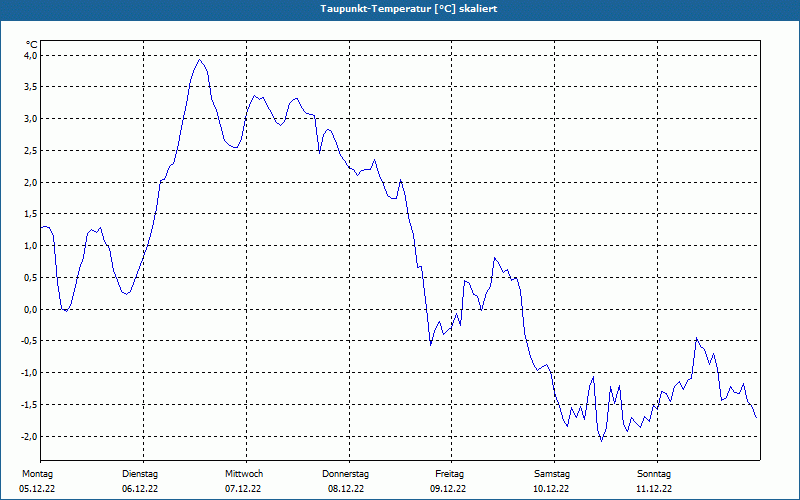The image size is (800, 500).
Task: Select the 1,0 y-axis label
Action: pos(30,245)
